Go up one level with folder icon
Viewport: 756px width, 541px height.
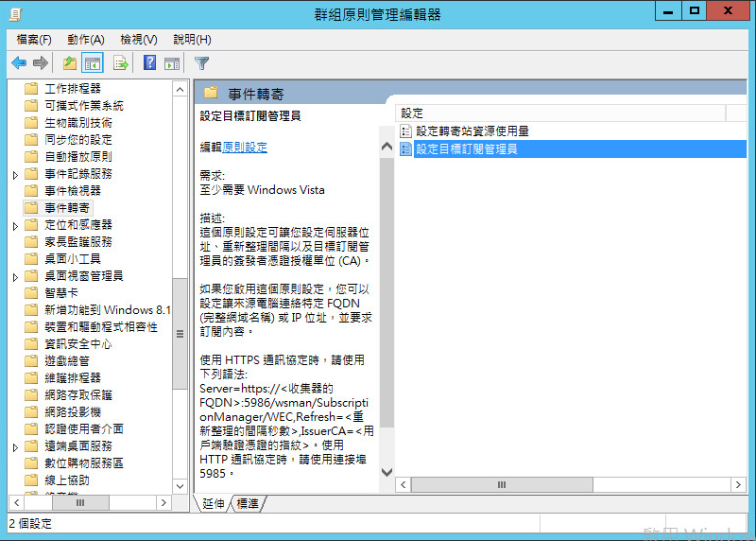(70, 62)
